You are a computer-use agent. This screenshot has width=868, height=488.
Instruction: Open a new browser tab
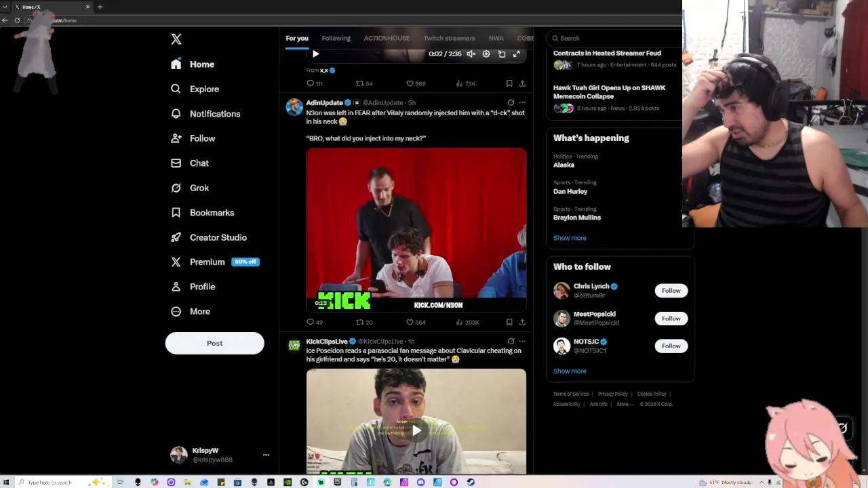[x=100, y=7]
